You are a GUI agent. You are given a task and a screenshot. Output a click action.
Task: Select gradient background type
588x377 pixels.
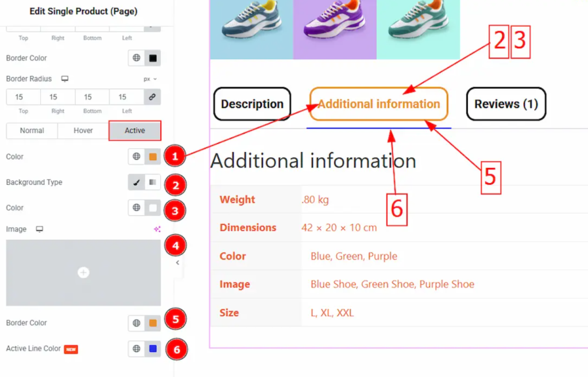coord(153,182)
